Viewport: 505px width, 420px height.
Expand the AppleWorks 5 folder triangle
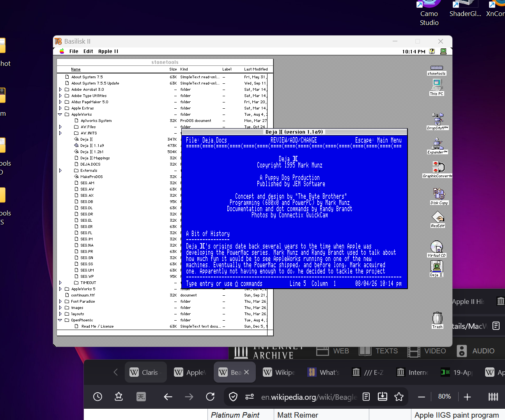coord(60,289)
